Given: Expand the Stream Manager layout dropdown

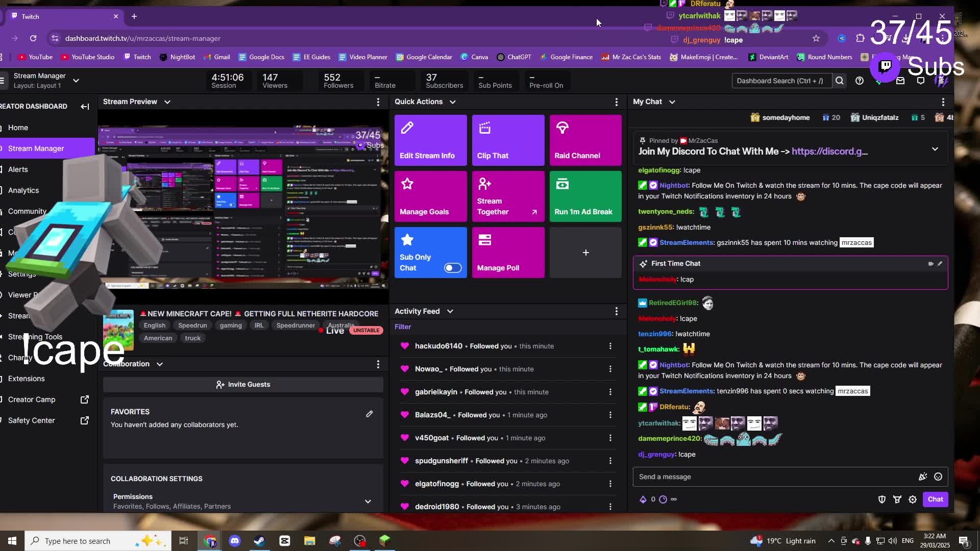Looking at the screenshot, I should 76,81.
